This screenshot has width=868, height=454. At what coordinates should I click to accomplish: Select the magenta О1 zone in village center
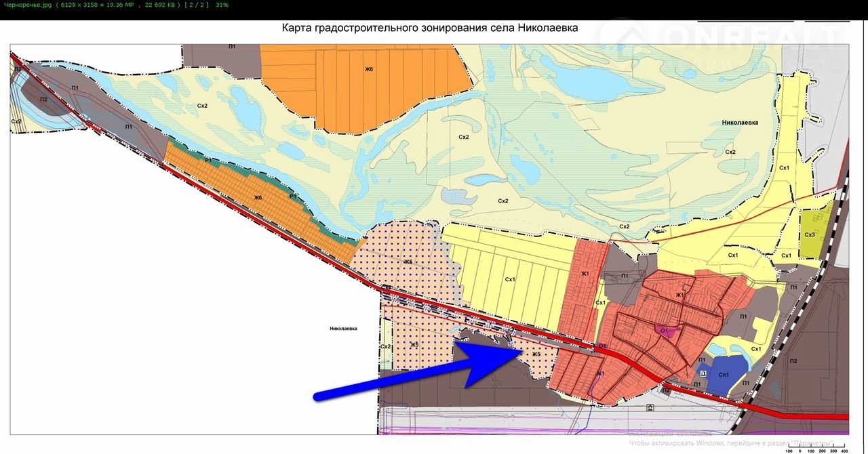coord(665,331)
